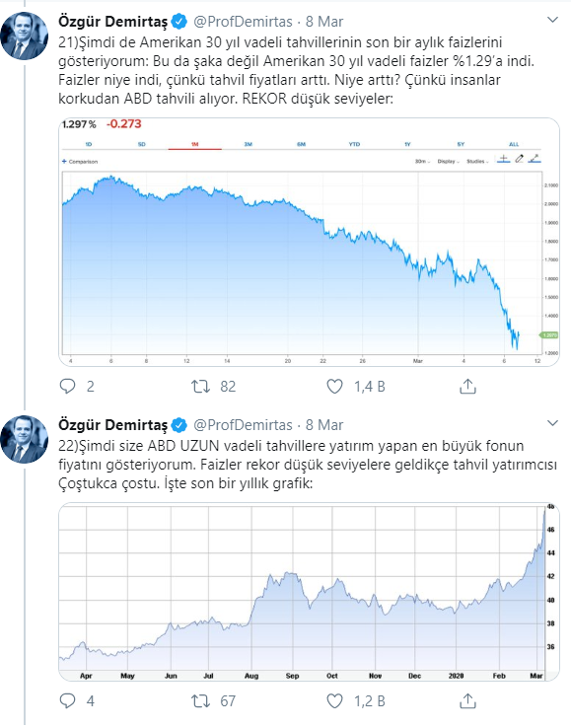
Task: Open the profile avatar of the second tweet
Action: [25, 439]
